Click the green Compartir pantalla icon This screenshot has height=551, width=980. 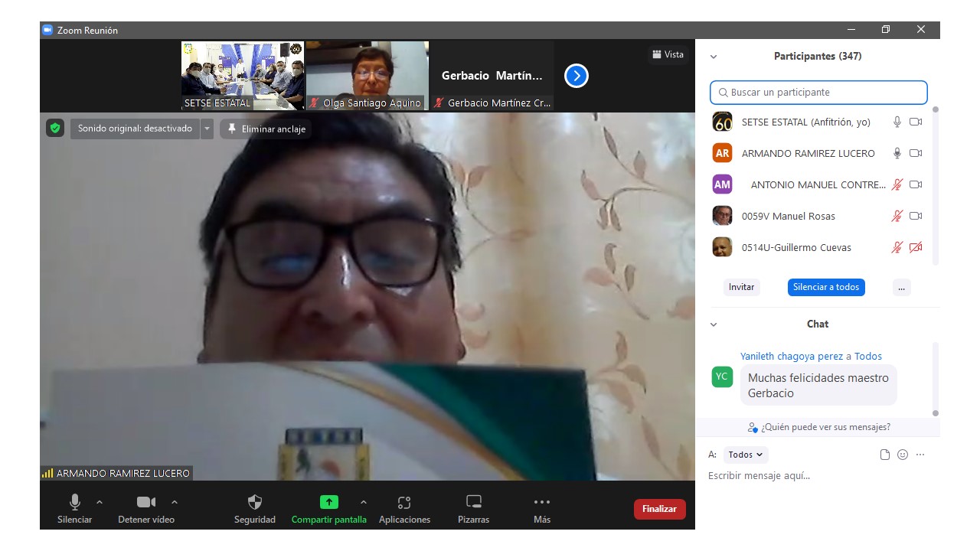pyautogui.click(x=328, y=502)
